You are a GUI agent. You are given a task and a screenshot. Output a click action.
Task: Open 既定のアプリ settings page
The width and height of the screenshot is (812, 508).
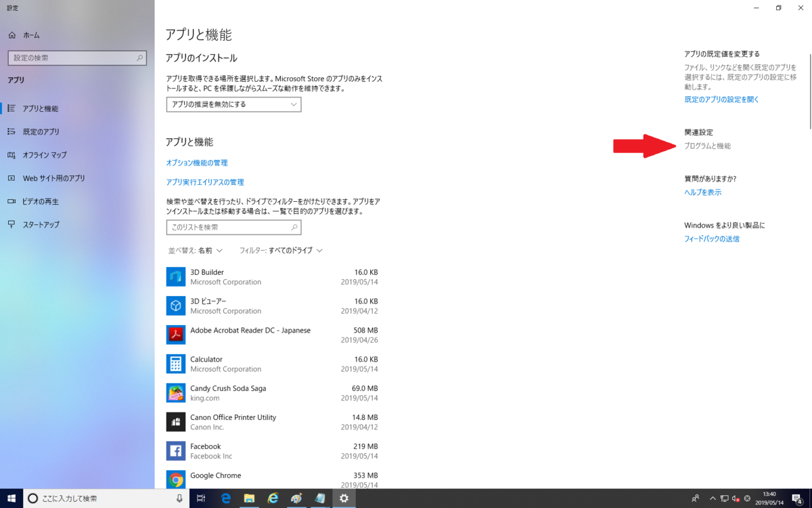click(x=41, y=131)
